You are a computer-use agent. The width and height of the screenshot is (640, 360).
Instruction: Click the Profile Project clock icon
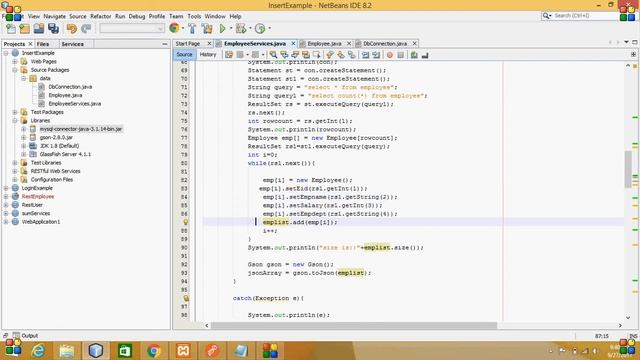coord(260,29)
